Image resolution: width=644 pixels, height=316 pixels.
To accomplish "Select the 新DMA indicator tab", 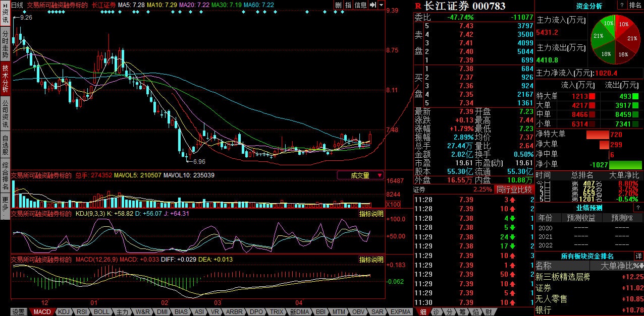I will click(x=300, y=312).
